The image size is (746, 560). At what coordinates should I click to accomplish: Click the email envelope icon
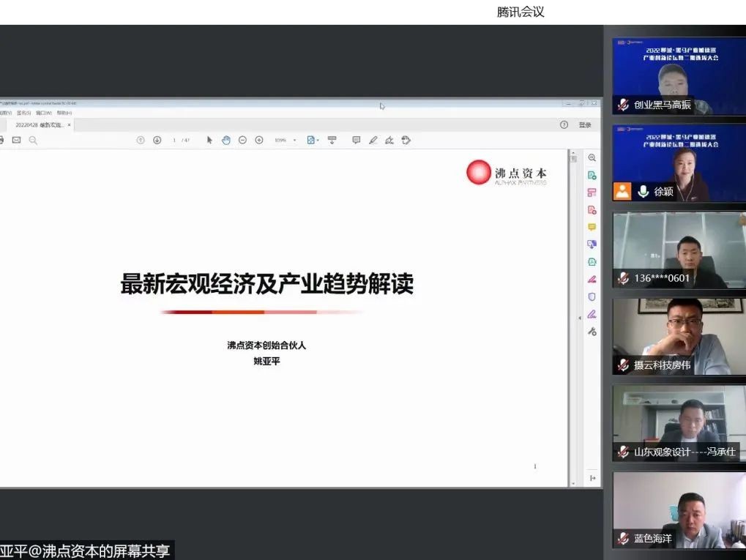[16, 140]
